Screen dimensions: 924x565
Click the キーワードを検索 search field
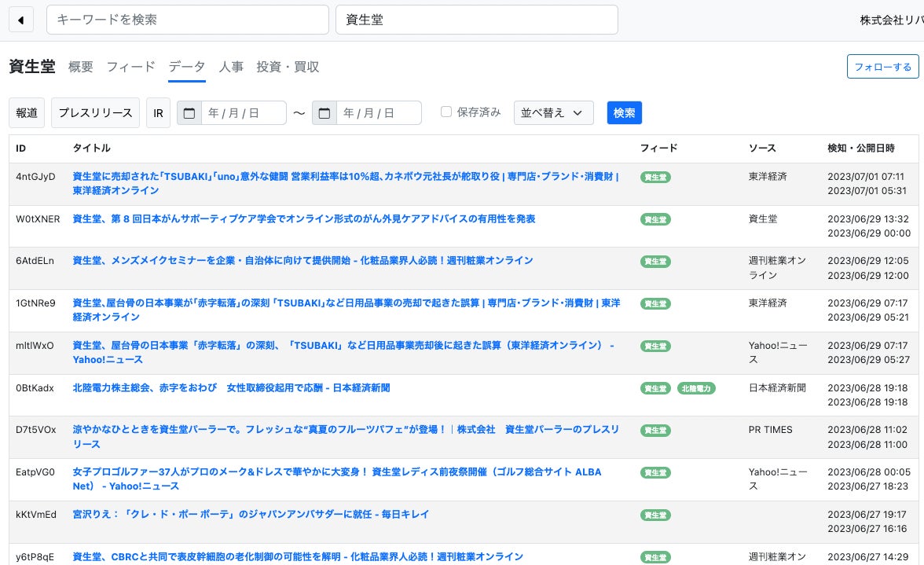coord(187,20)
